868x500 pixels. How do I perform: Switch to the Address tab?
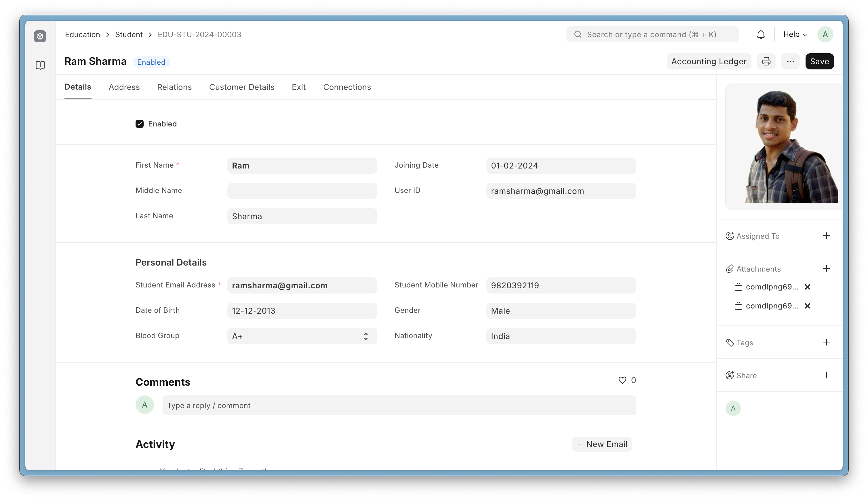[124, 87]
